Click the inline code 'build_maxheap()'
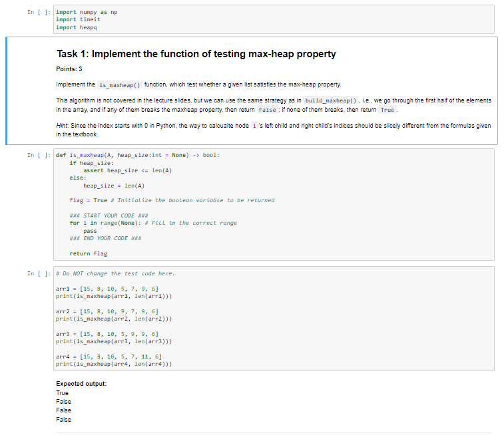This screenshot has width=504, height=435. pos(331,100)
